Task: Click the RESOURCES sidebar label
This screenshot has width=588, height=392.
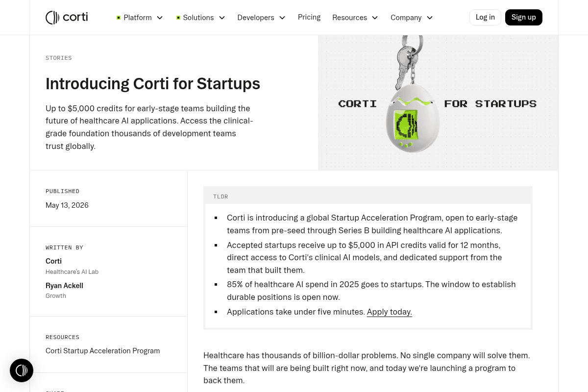Action: (x=62, y=337)
